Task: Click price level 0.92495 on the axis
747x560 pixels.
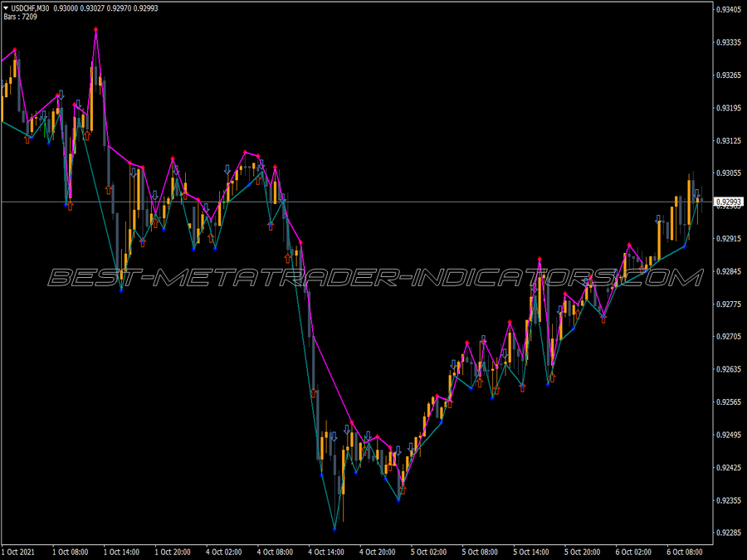Action: click(x=729, y=435)
